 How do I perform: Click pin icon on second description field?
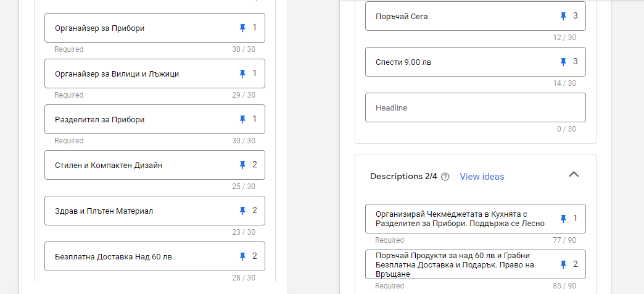(x=563, y=264)
